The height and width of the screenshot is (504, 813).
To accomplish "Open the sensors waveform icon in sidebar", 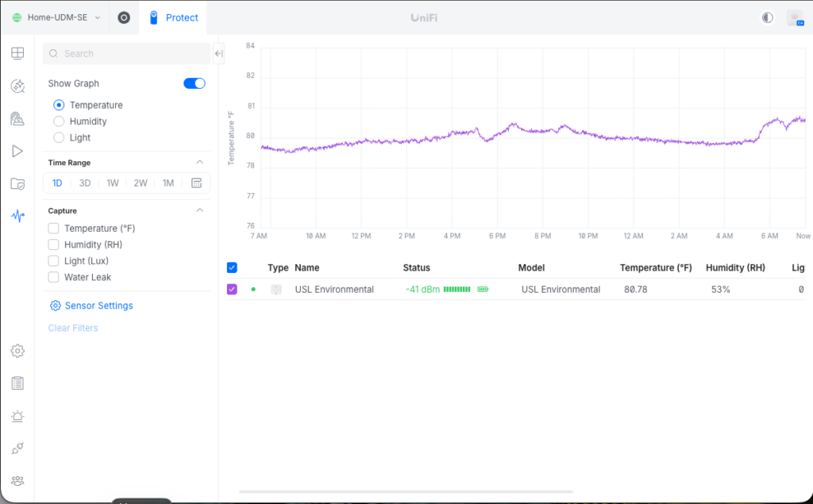I will pos(17,216).
